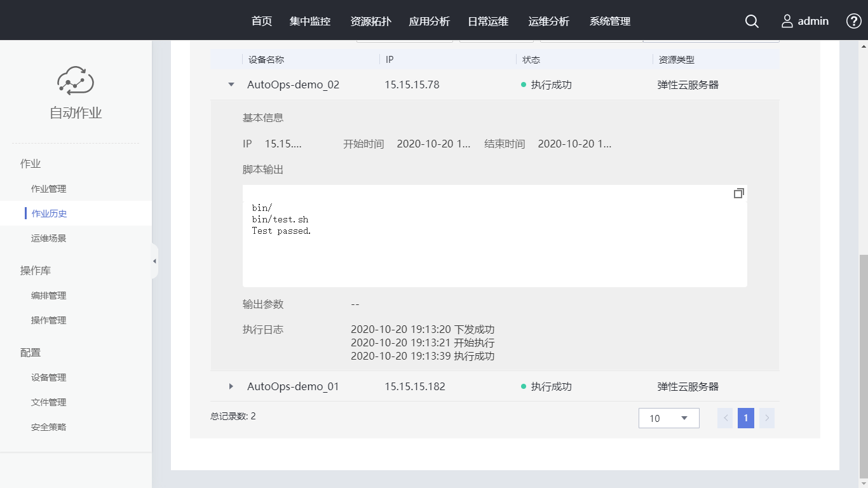Viewport: 868px width, 488px height.
Task: Open the page size dropdown showing 10
Action: pos(668,418)
